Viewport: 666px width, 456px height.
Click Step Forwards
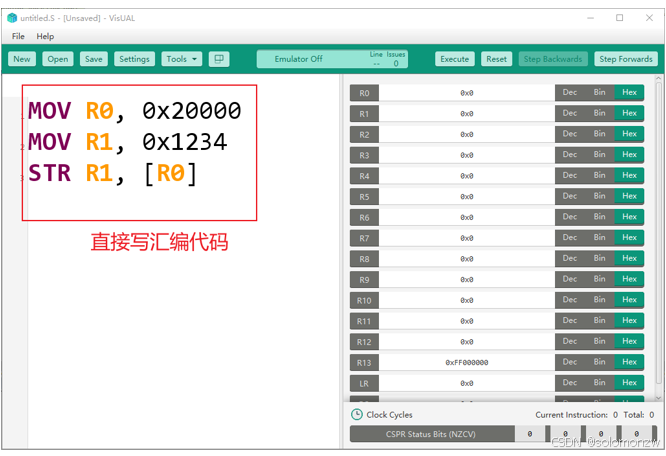(626, 59)
